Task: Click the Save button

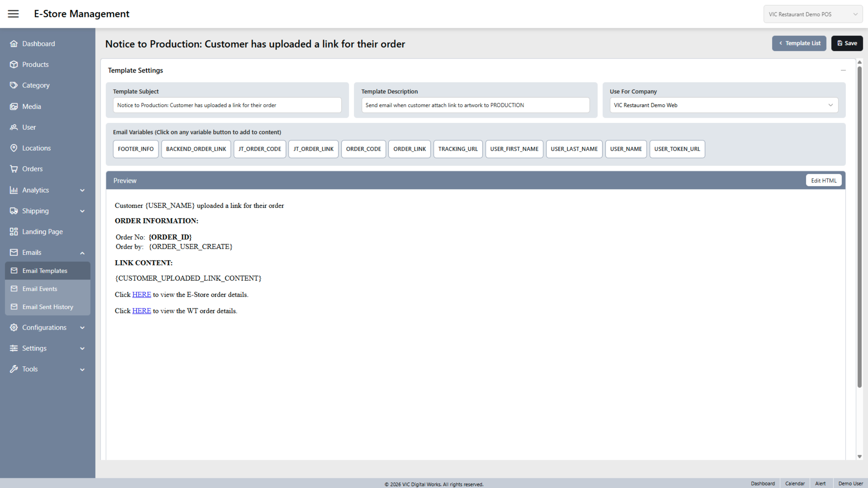Action: point(847,43)
